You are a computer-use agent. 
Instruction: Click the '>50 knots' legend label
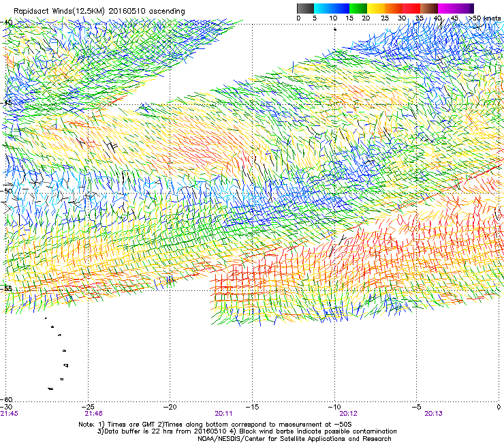[x=484, y=18]
